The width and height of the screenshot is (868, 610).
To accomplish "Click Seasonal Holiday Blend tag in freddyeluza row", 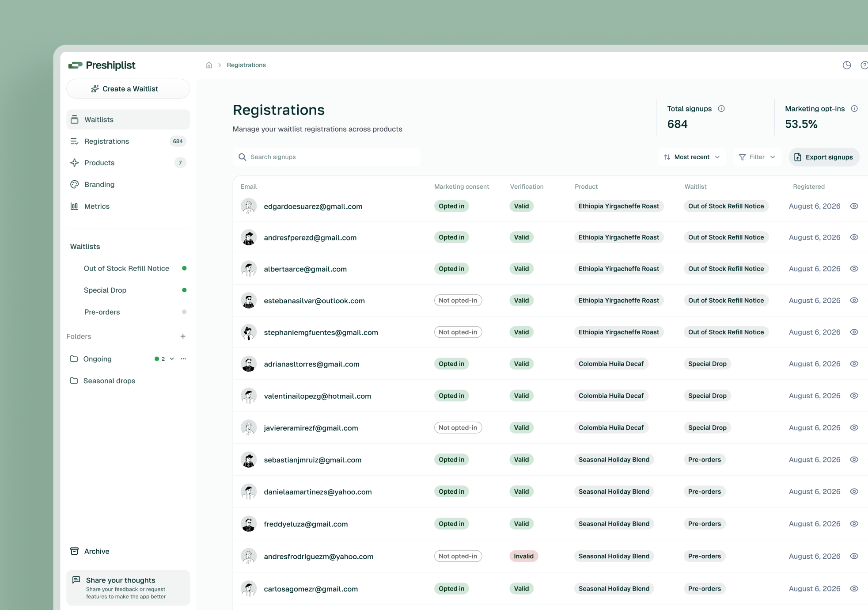I will (614, 524).
